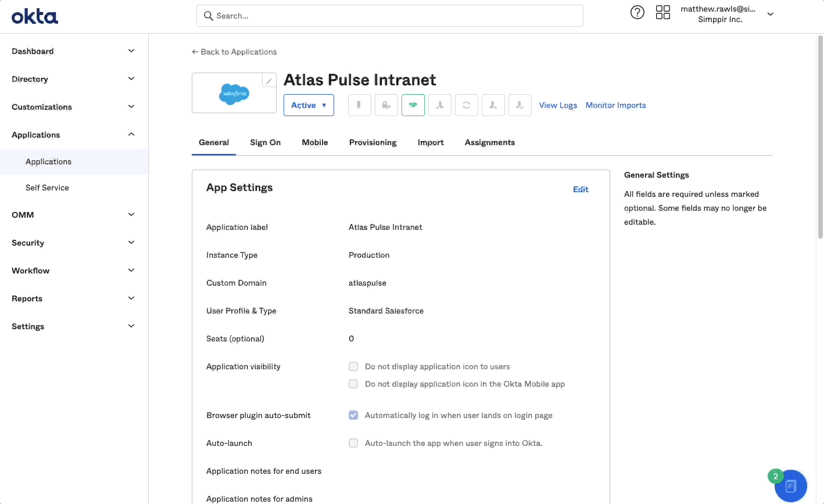Switch to the Mobile tab

coord(315,142)
